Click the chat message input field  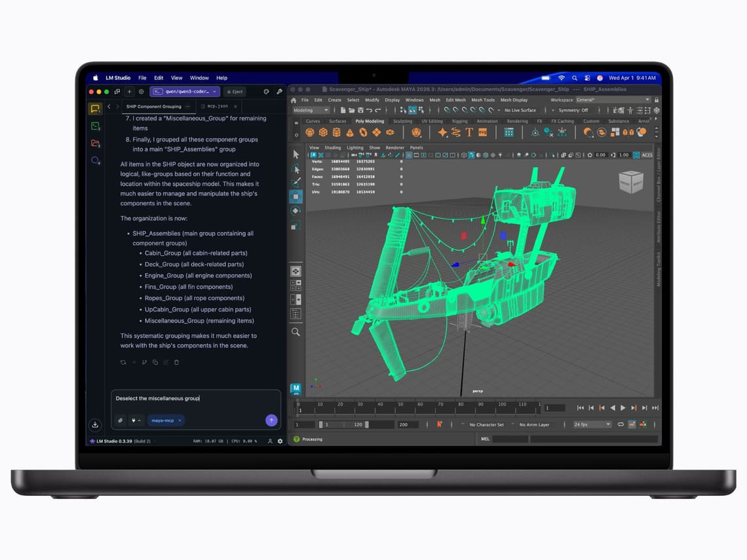click(x=196, y=399)
